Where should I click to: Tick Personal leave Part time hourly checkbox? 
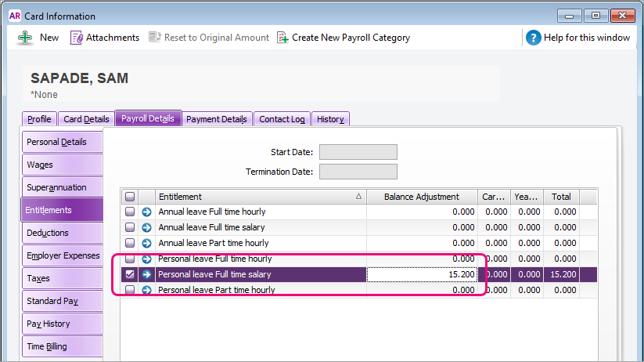point(130,290)
